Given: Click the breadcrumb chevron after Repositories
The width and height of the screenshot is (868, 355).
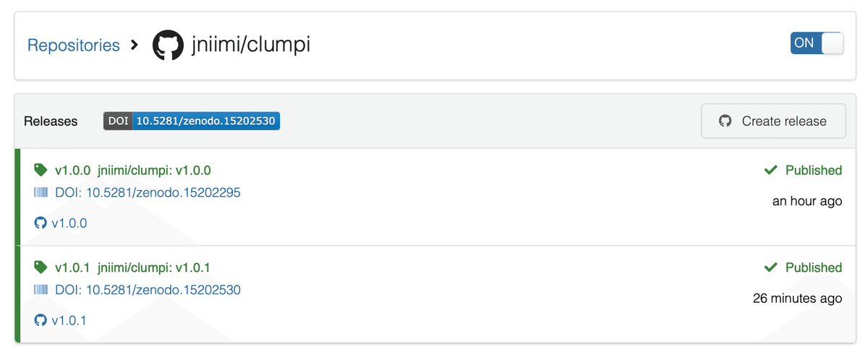Looking at the screenshot, I should tap(135, 45).
